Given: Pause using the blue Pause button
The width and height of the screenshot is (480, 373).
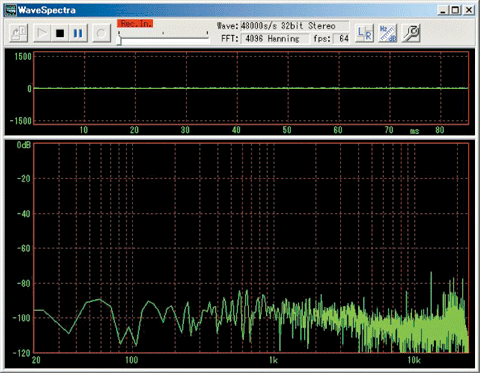Looking at the screenshot, I should (x=78, y=33).
